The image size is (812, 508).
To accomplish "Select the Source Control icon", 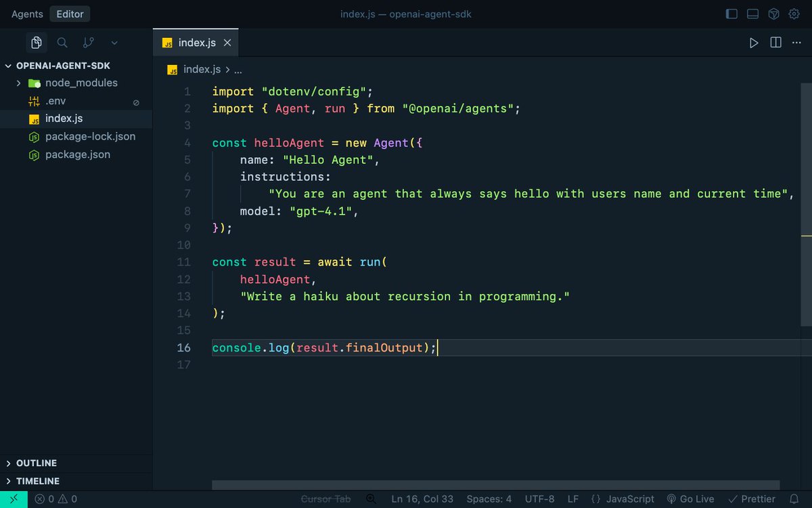I will 87,42.
